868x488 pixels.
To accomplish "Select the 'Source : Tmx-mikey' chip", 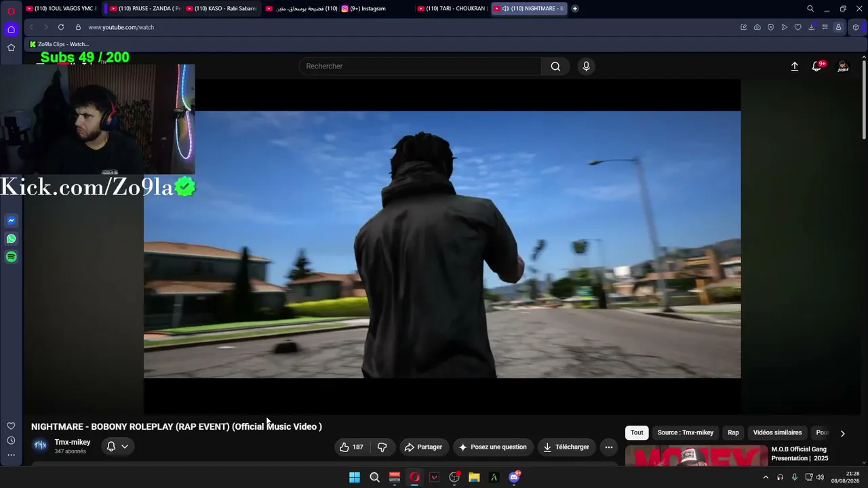I will tap(686, 432).
